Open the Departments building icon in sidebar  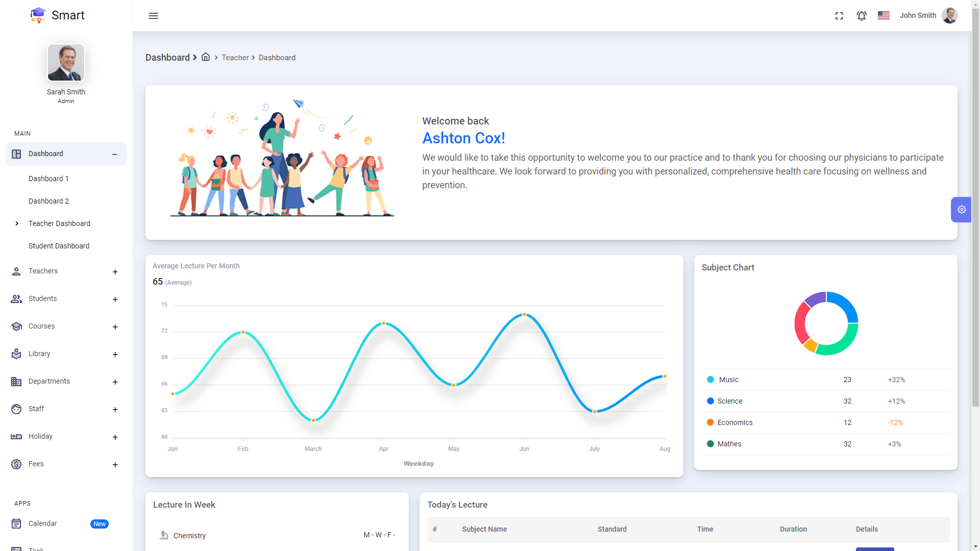click(16, 381)
